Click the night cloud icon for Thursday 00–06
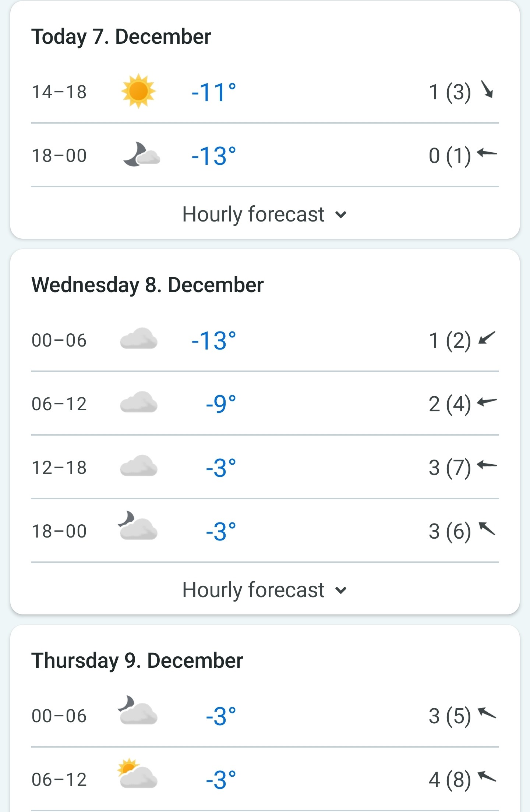 point(138,710)
